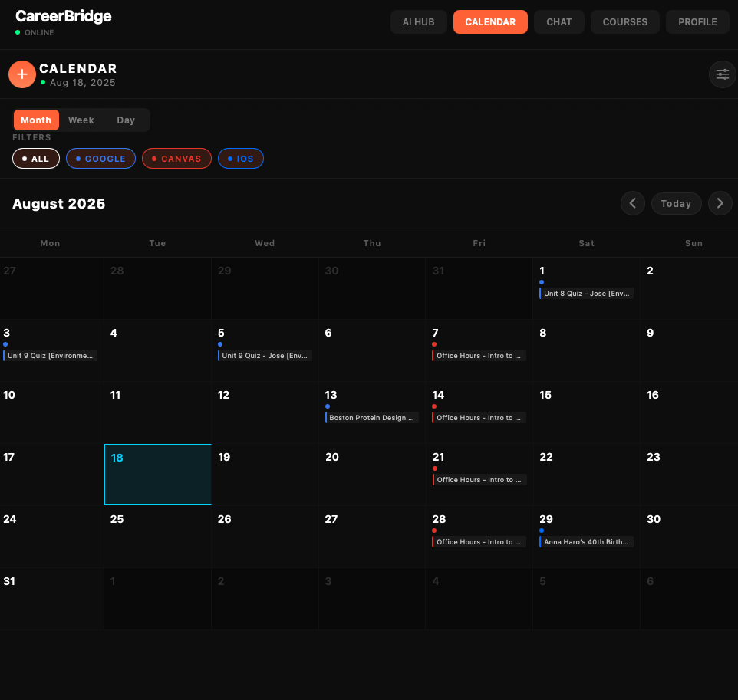
Task: Open the Boston Protein Design event
Action: 372,418
